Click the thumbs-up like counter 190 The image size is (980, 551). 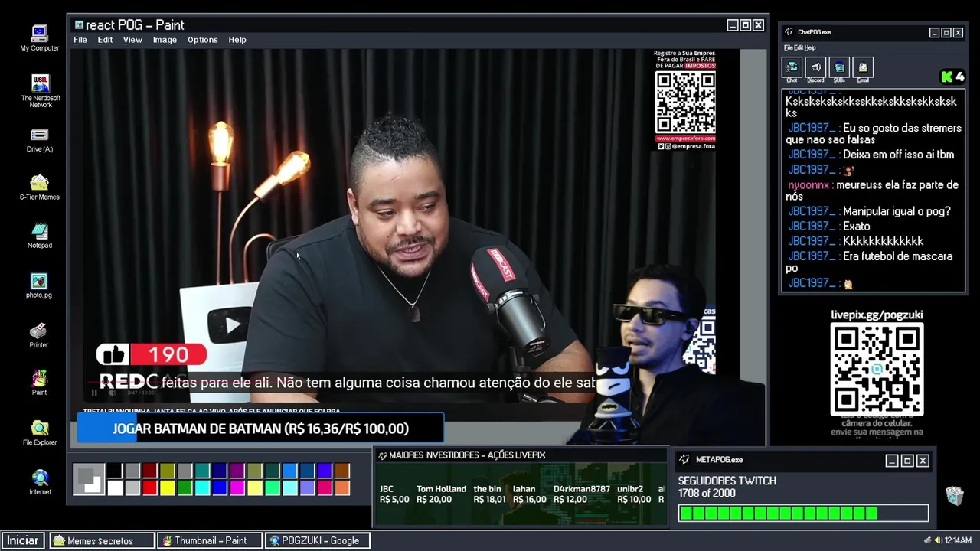click(x=151, y=354)
